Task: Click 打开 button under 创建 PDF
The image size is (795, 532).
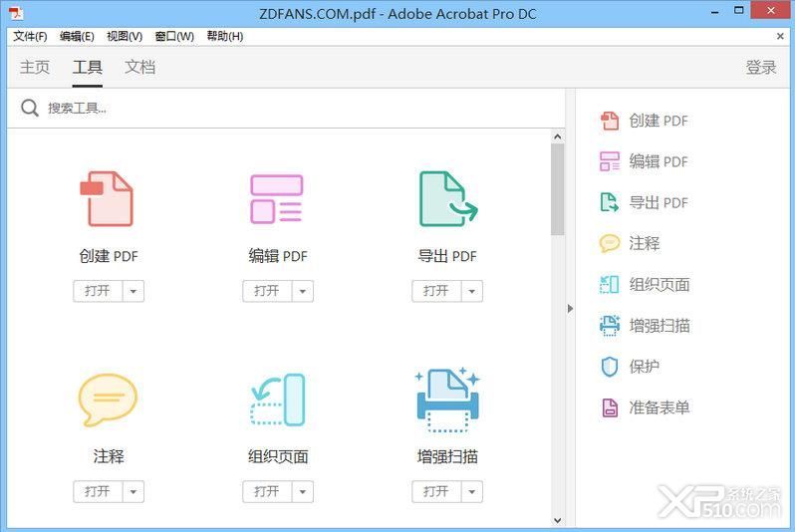Action: click(98, 291)
